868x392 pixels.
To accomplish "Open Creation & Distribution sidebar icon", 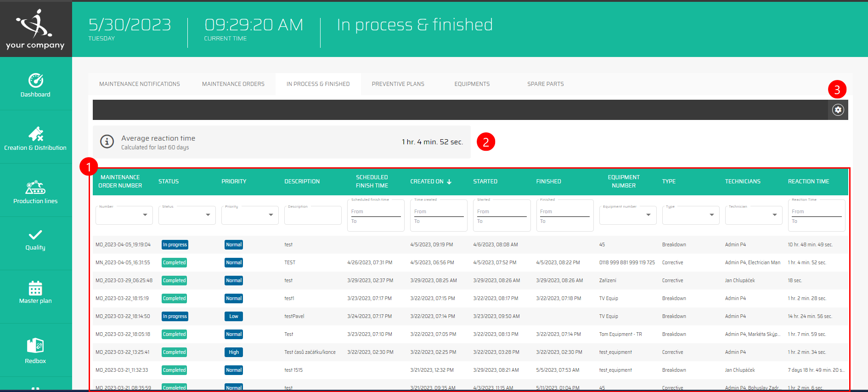I will click(x=36, y=134).
